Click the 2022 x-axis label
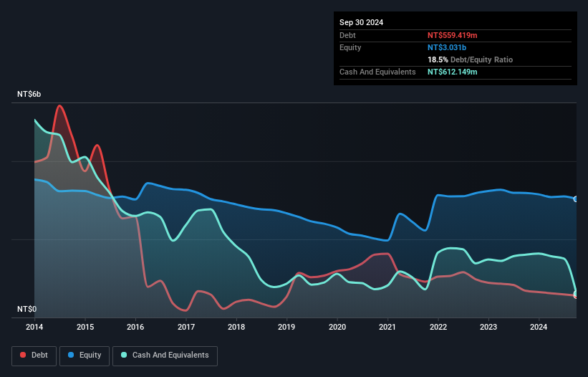The width and height of the screenshot is (588, 377). click(438, 327)
